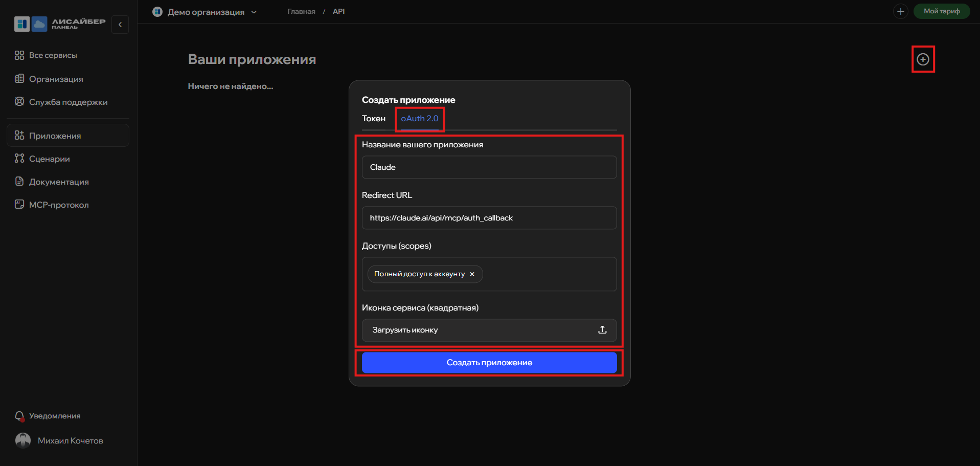Click the Создать приложение blue button
The width and height of the screenshot is (980, 466).
[489, 363]
